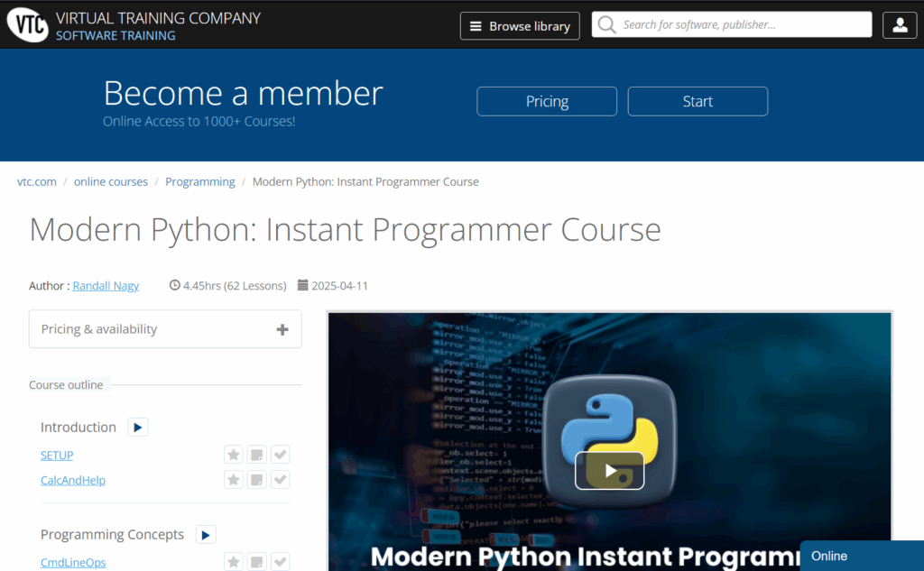Mark SETUP lesson as completed

point(281,455)
